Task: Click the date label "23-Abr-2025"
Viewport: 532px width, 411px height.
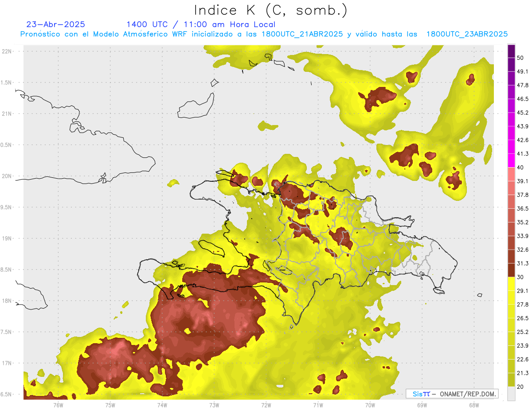Action: [56, 24]
